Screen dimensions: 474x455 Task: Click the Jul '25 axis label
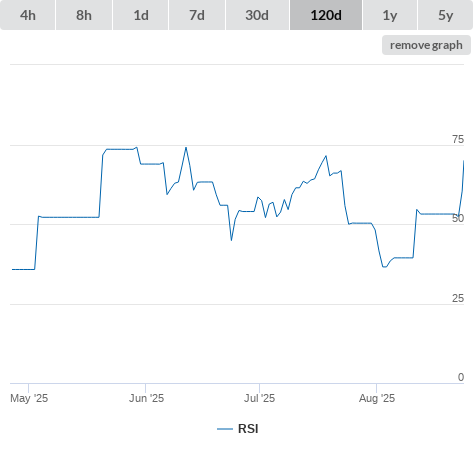tap(259, 398)
